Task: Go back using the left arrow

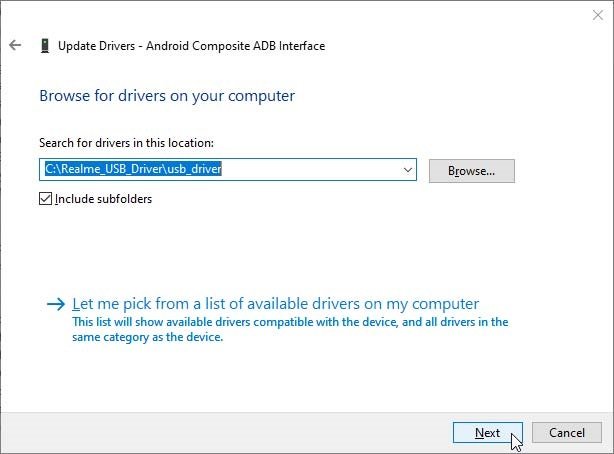Action: (x=15, y=45)
